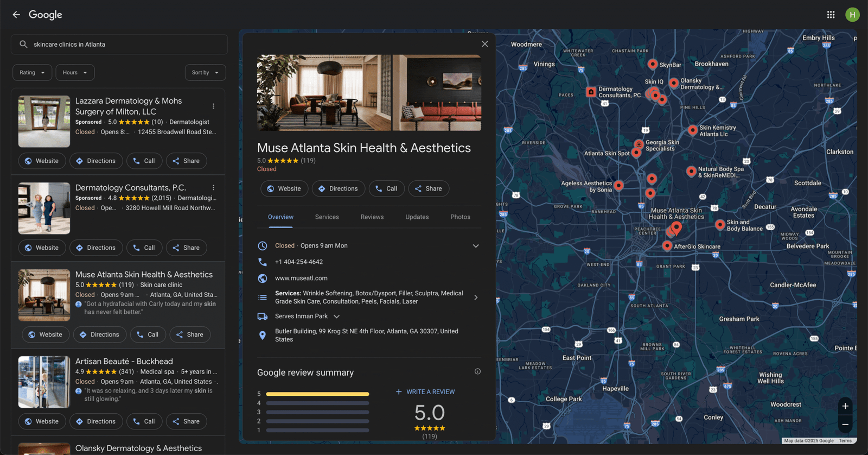Click the phone icon in the details panel
Screen dimensions: 868x455
[263, 262]
